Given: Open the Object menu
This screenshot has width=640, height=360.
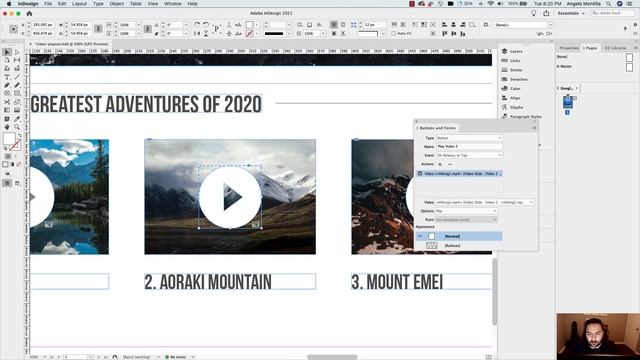Looking at the screenshot, I should [116, 4].
